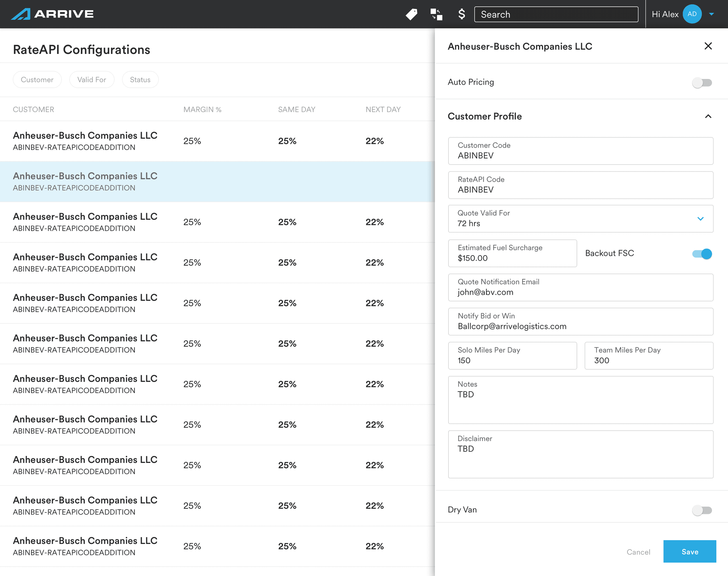
Task: Open the Customer filter chip
Action: 37,80
